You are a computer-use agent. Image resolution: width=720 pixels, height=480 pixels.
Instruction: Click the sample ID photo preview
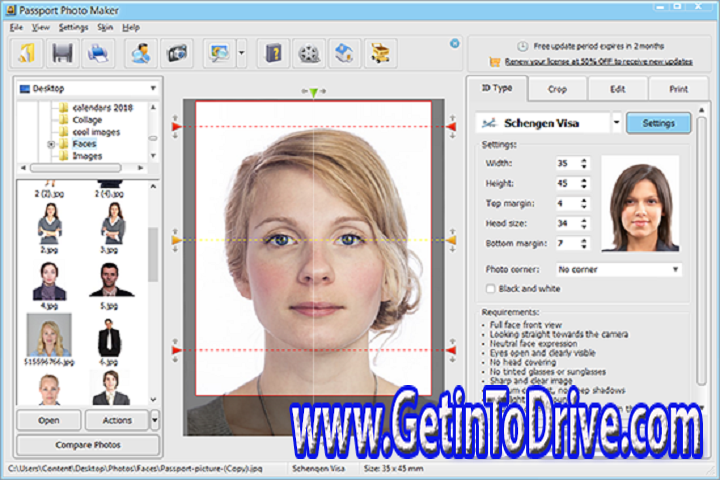click(640, 204)
